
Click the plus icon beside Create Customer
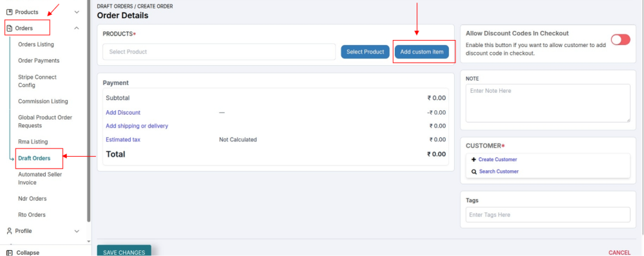[473, 160]
